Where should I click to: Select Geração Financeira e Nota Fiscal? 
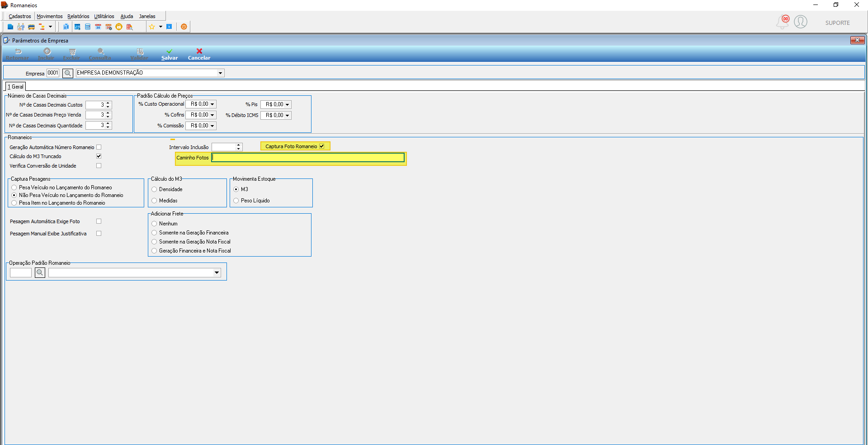tap(155, 251)
